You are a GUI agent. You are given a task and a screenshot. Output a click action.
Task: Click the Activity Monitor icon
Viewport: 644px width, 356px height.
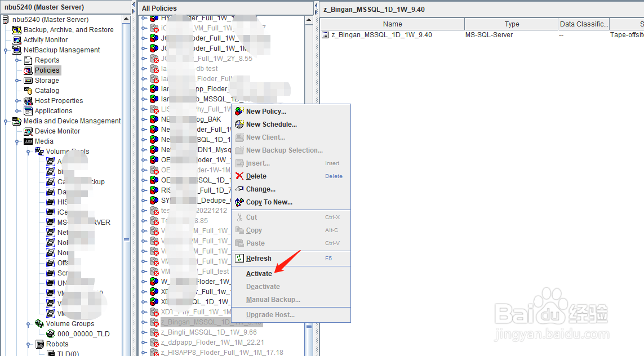coord(17,40)
